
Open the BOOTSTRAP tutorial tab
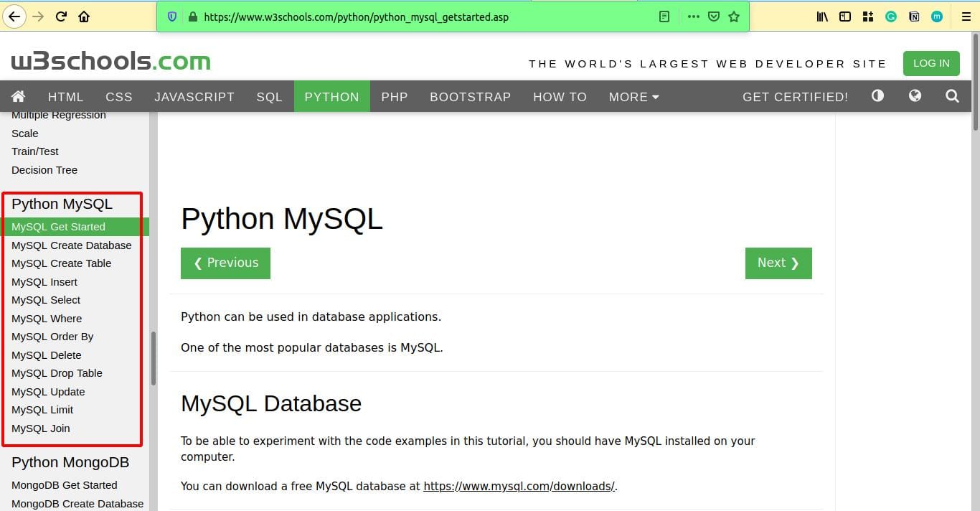(471, 97)
